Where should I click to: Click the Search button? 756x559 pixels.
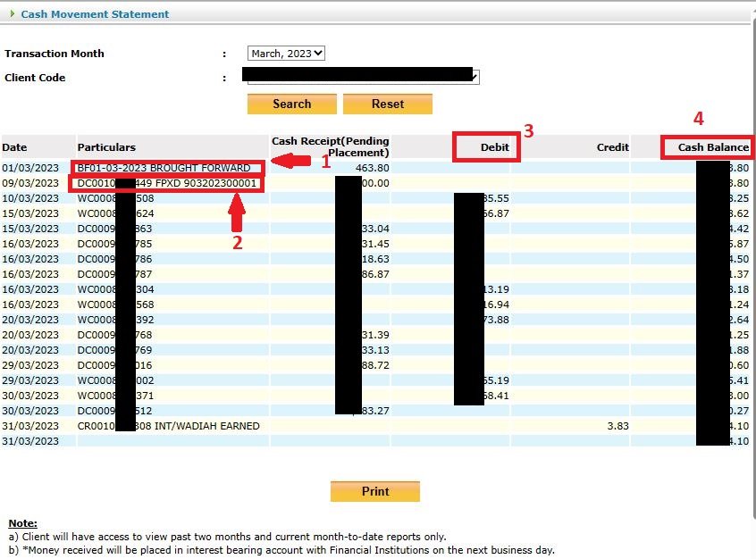point(291,104)
